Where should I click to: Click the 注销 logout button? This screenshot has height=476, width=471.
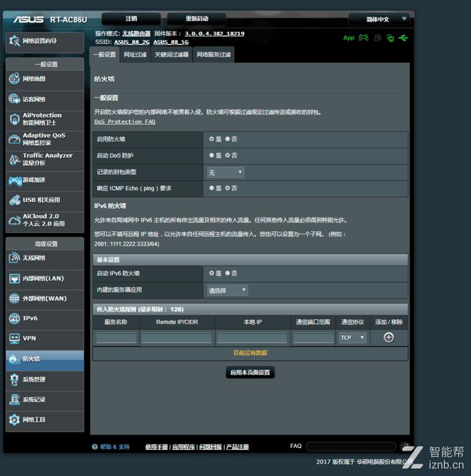pyautogui.click(x=131, y=19)
